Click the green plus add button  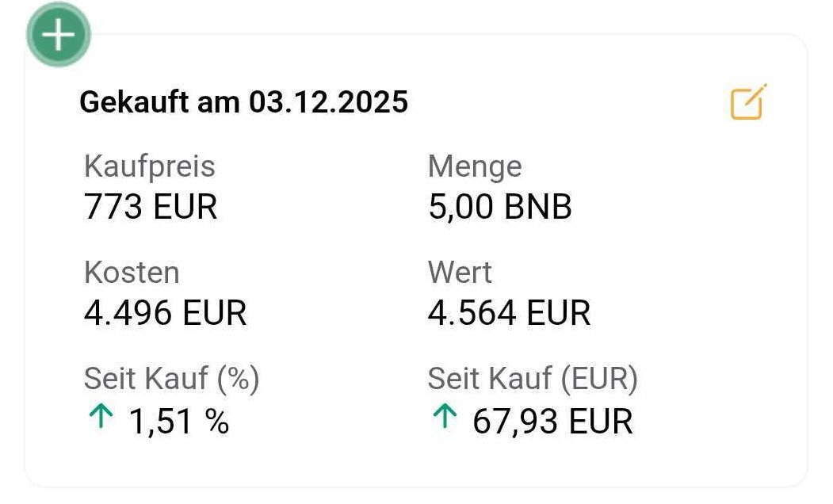pos(59,35)
